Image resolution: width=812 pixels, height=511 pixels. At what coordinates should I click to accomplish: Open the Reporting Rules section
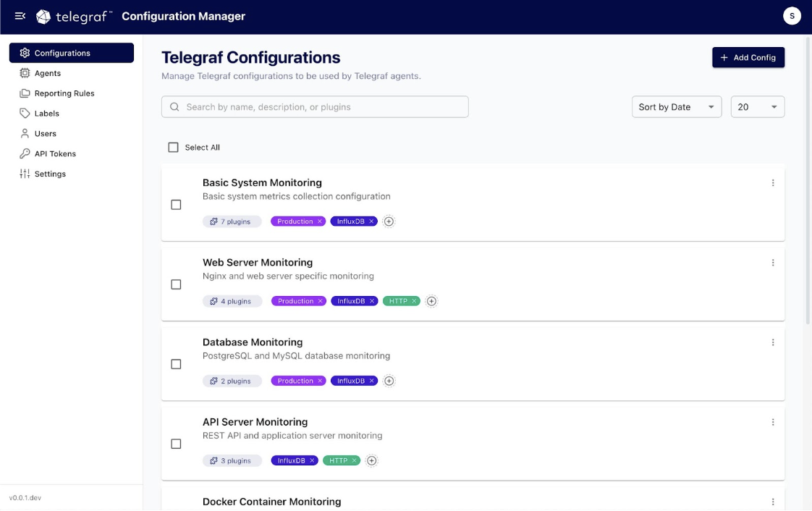64,93
